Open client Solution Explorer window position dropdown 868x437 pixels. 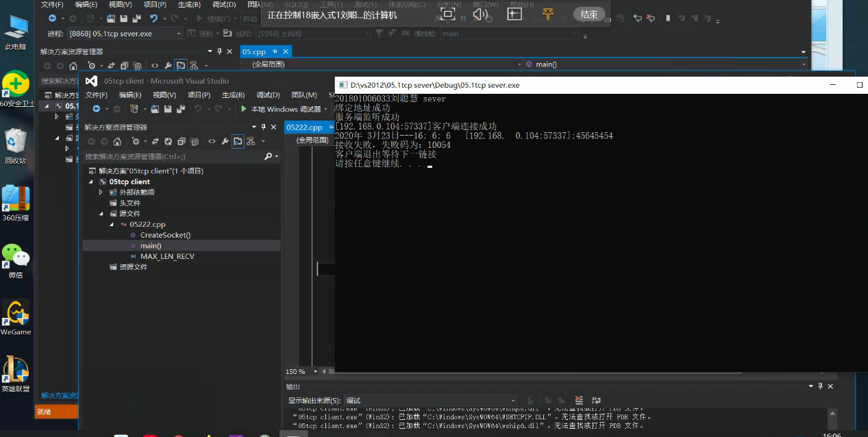(x=253, y=127)
